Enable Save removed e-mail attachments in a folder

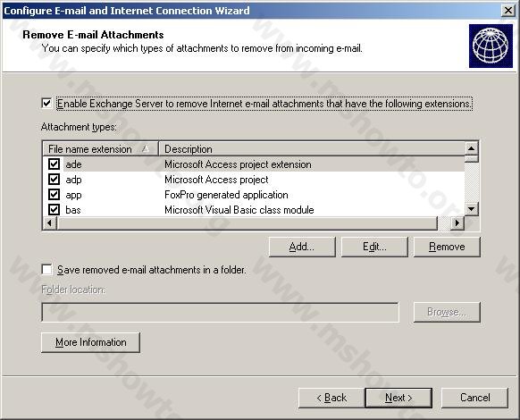tap(46, 269)
